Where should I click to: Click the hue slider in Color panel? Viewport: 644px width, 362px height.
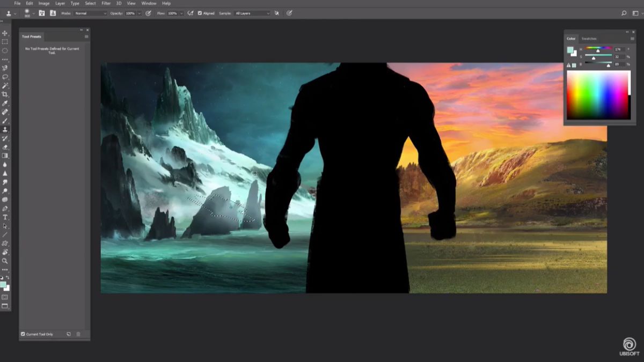tap(598, 49)
